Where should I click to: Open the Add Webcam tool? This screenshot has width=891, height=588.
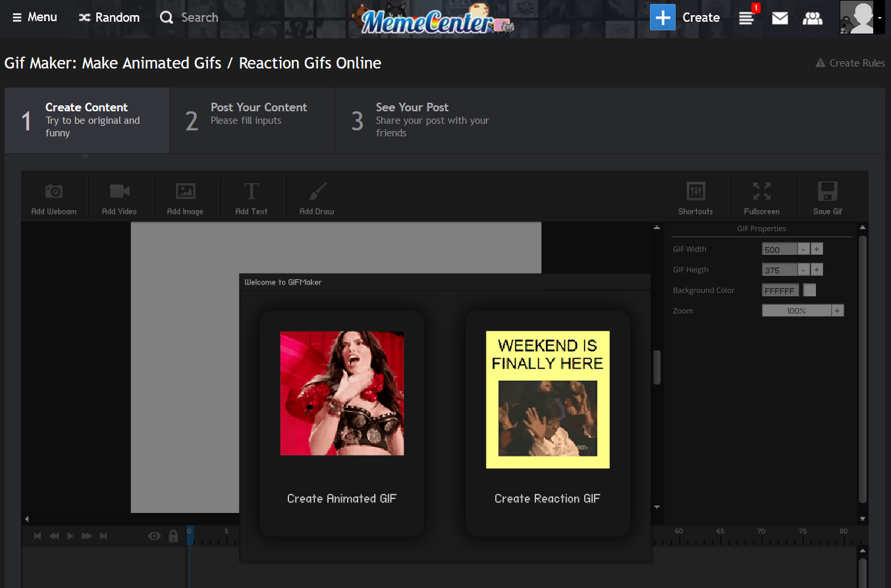54,192
